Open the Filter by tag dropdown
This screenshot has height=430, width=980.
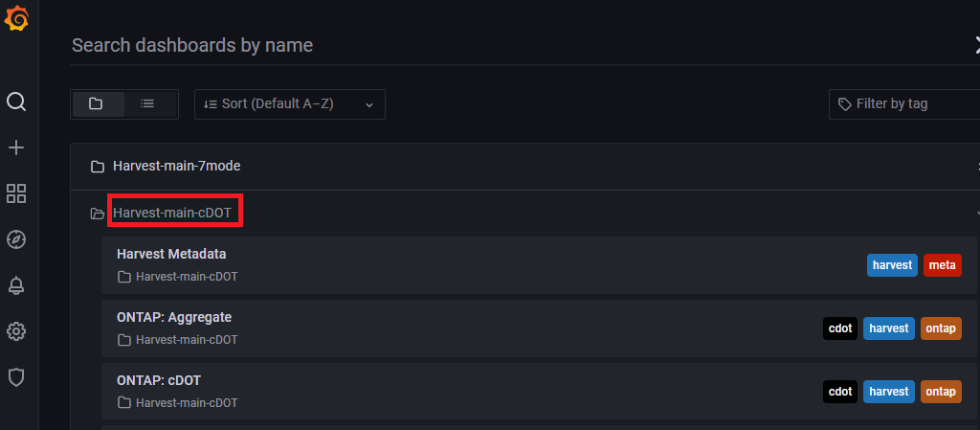click(x=904, y=104)
